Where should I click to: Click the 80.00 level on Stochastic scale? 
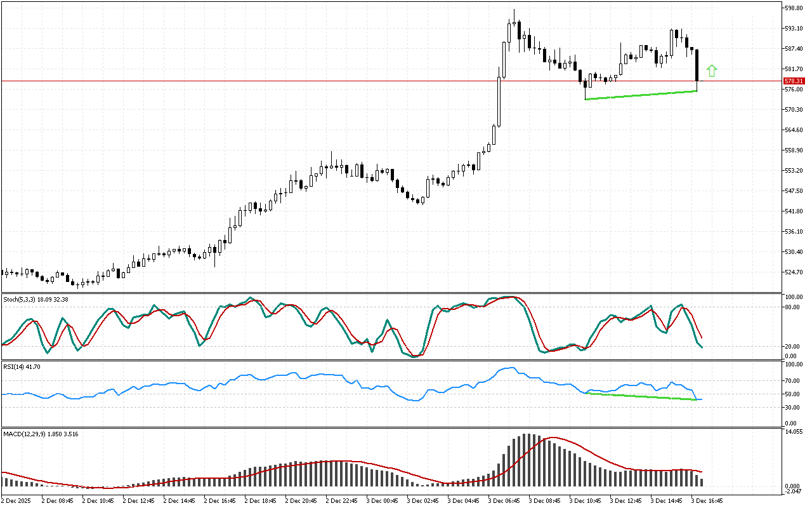[792, 307]
